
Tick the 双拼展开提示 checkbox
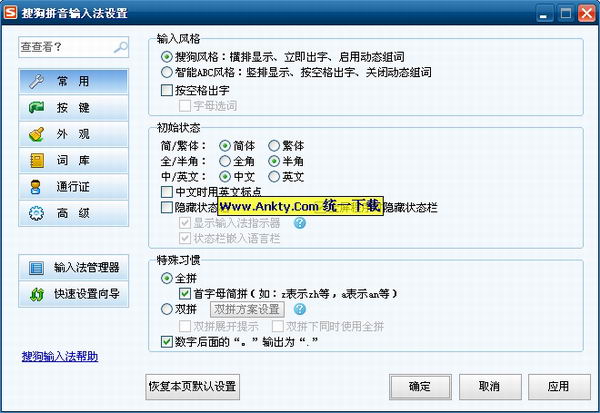[185, 326]
